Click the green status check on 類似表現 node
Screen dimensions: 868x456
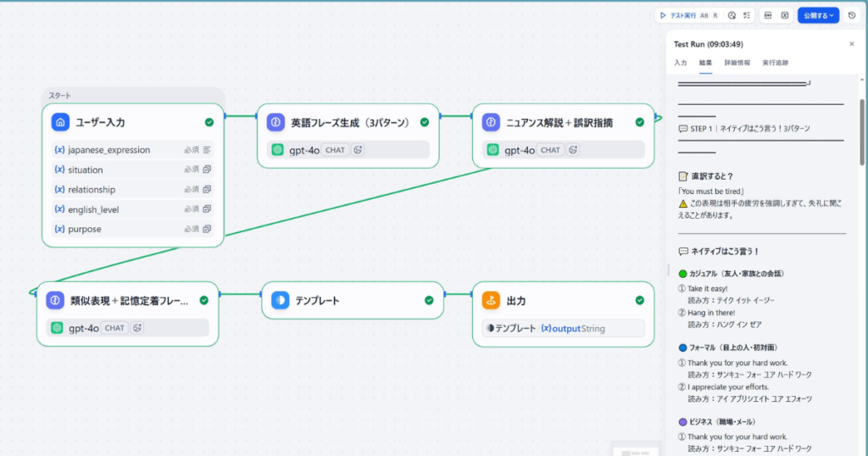(x=203, y=301)
